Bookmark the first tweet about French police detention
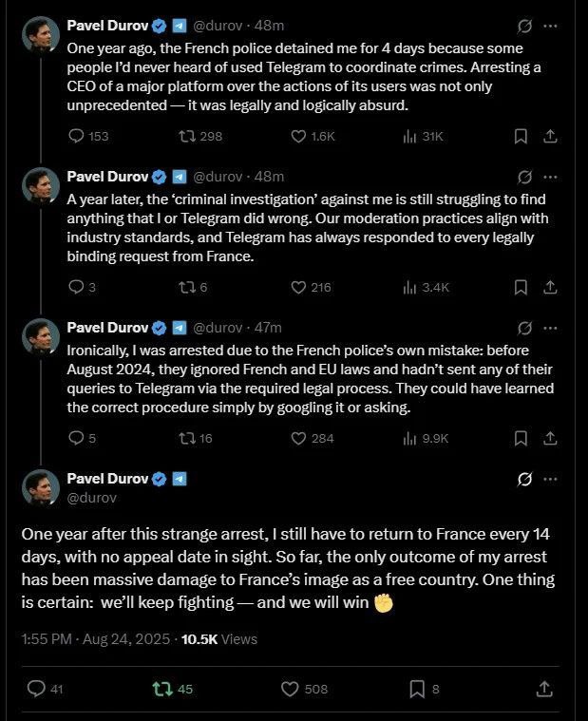The width and height of the screenshot is (588, 721). click(x=521, y=136)
